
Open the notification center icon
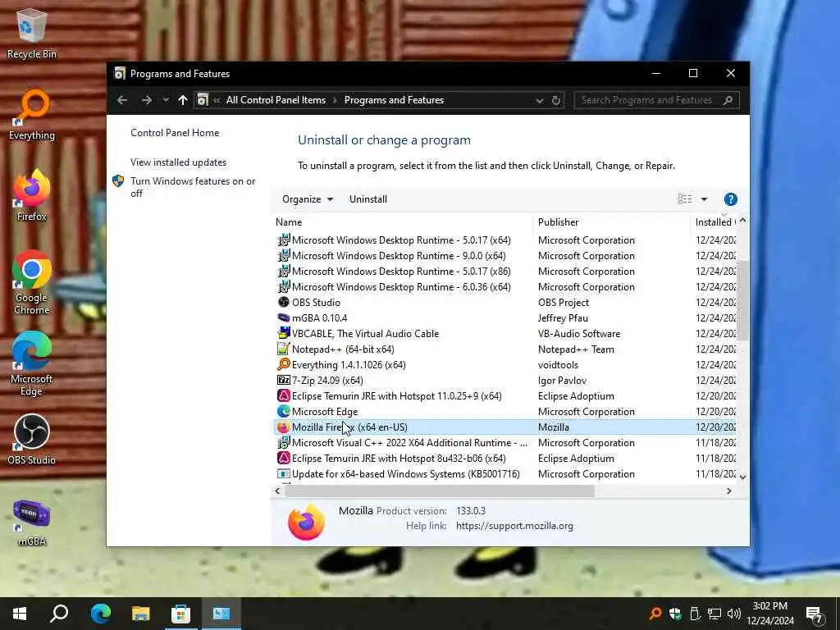(x=815, y=614)
